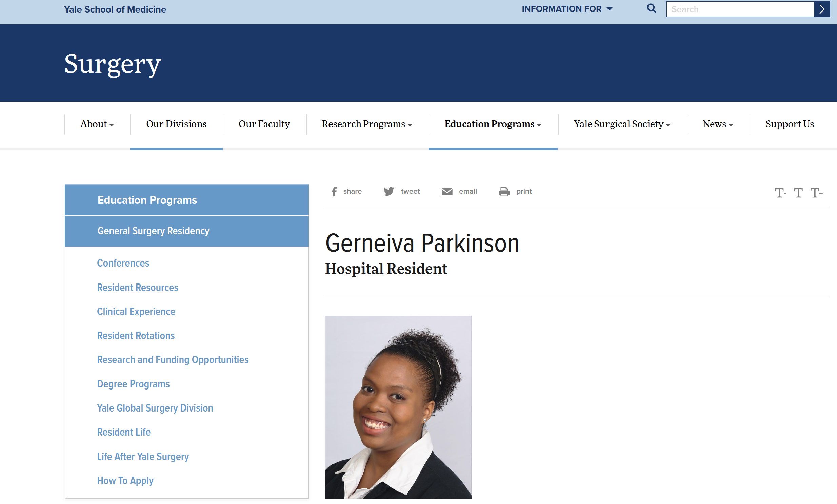
Task: Open Yale Global Surgery Division link
Action: coord(155,408)
